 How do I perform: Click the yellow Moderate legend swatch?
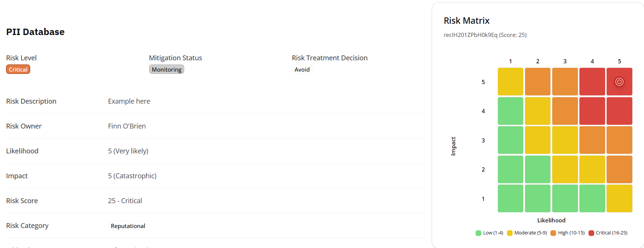[510, 233]
